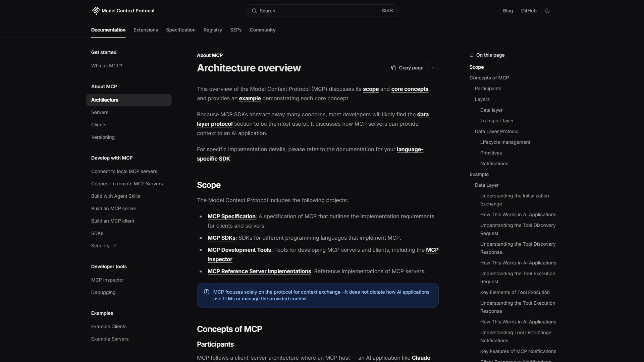Go to the Registry tab
The image size is (644, 362).
point(213,30)
